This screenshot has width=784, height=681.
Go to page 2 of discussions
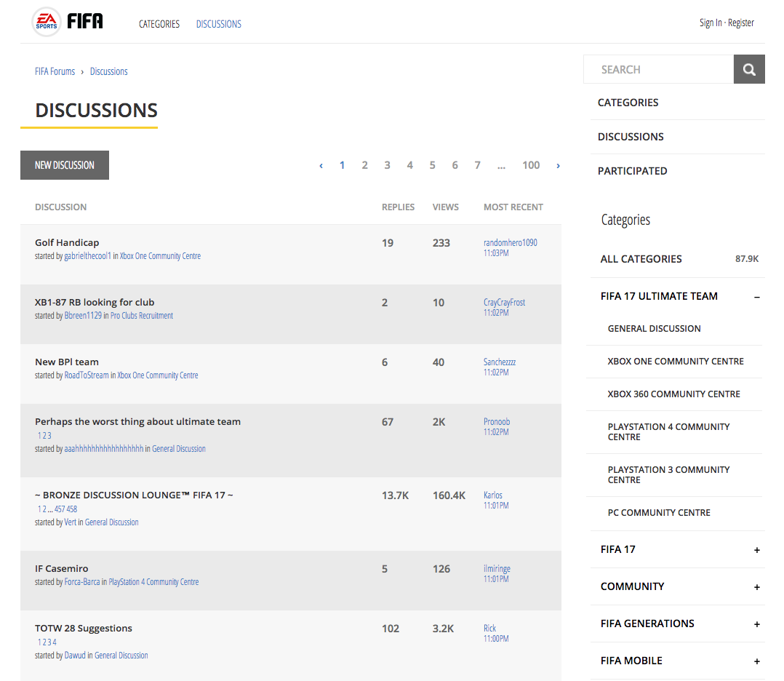pyautogui.click(x=364, y=165)
